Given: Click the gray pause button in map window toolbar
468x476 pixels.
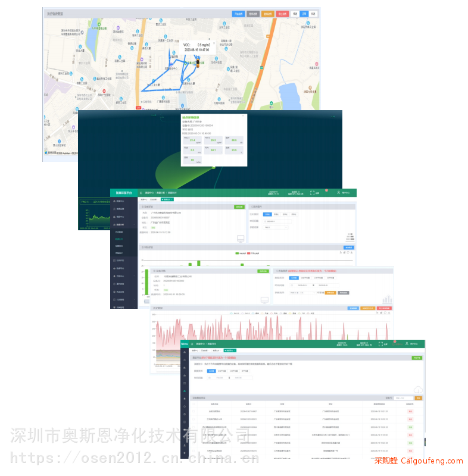Looking at the screenshot, I should (253, 14).
